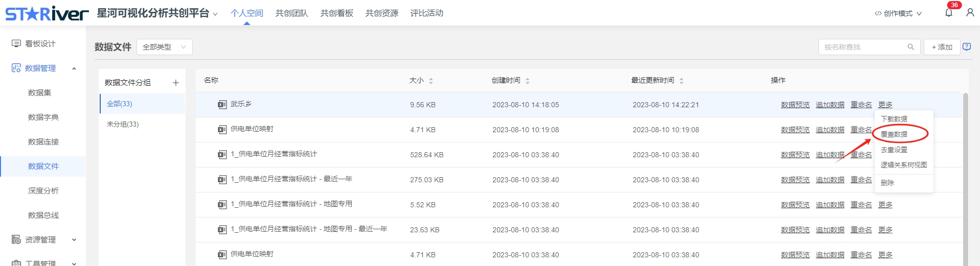Click the 按名称查找 search field
This screenshot has width=980, height=266.
pyautogui.click(x=864, y=47)
